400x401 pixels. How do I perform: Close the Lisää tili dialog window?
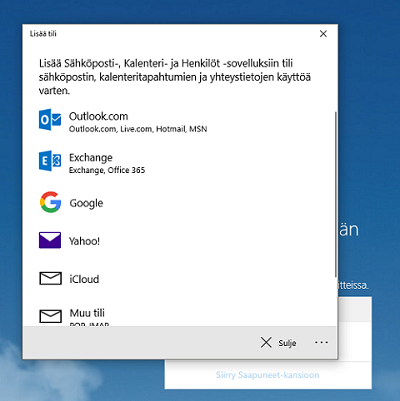[323, 34]
